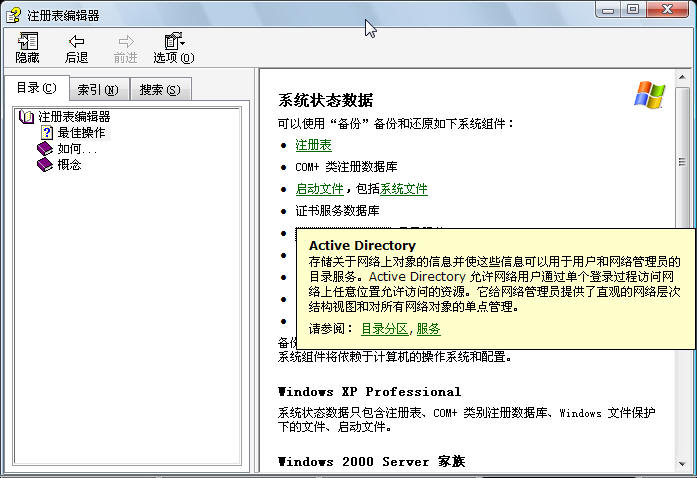Click the scroll-down arrow of content scrollbar
Screen dimensions: 697x478
682,464
